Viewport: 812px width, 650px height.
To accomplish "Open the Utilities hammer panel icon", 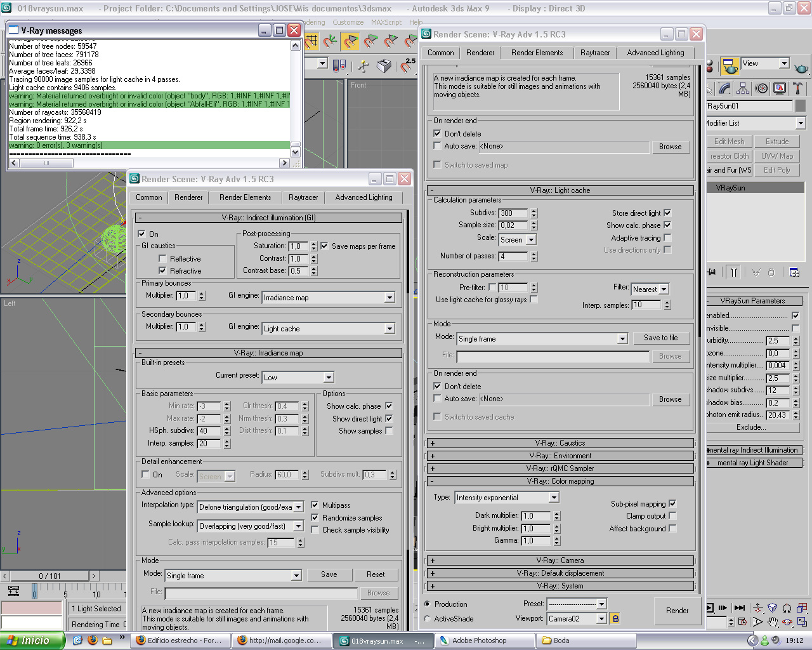I will point(797,88).
